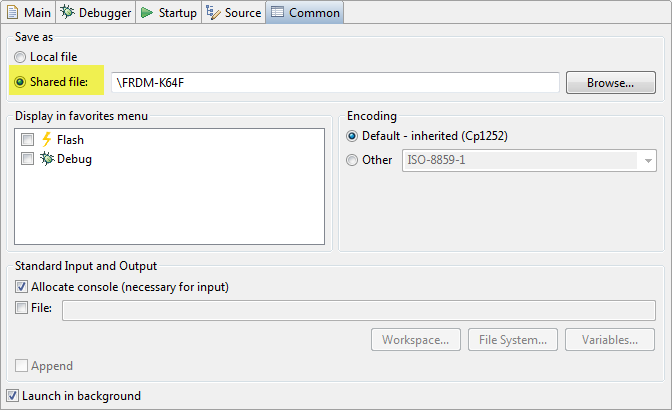
Task: Choose the Other encoding radio button
Action: tap(351, 160)
